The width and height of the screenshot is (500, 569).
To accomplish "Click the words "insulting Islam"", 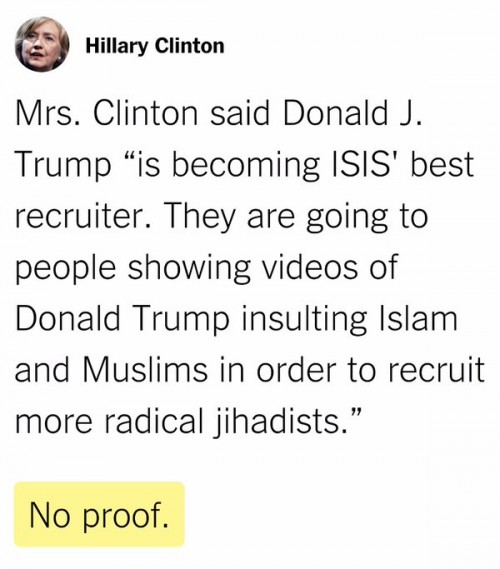I will (x=349, y=318).
